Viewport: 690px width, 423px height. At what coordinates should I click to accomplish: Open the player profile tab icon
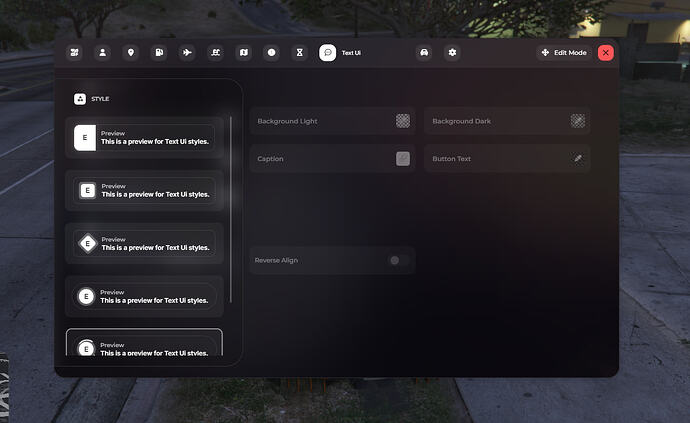click(103, 52)
